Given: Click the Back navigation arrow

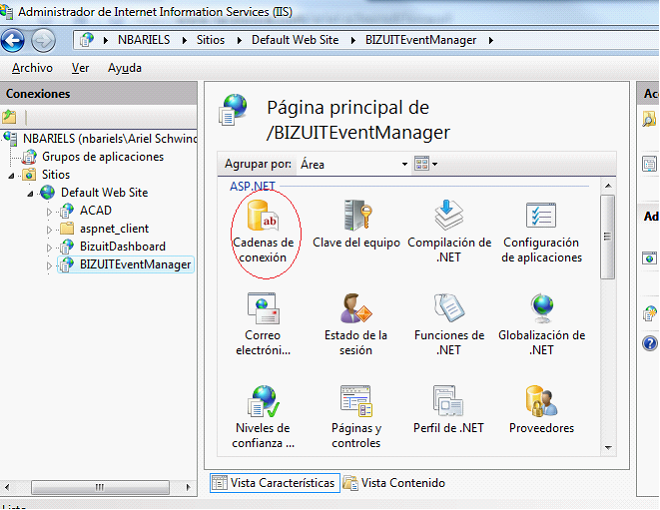Looking at the screenshot, I should pos(13,40).
